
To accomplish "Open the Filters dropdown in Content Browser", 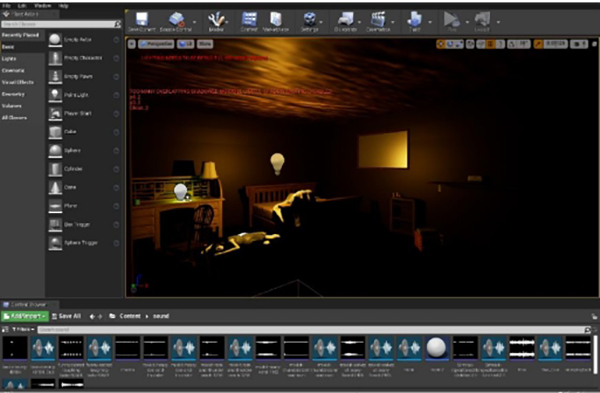I will [x=23, y=329].
